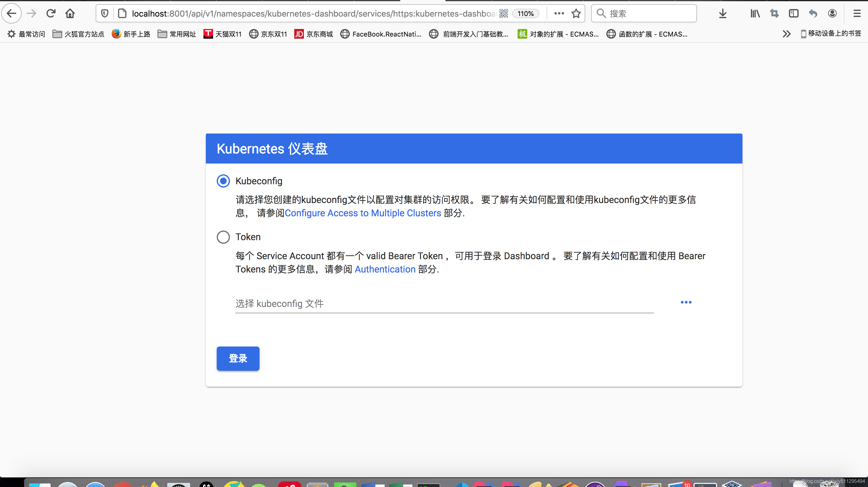868x487 pixels.
Task: Select the Token radio option
Action: point(223,237)
